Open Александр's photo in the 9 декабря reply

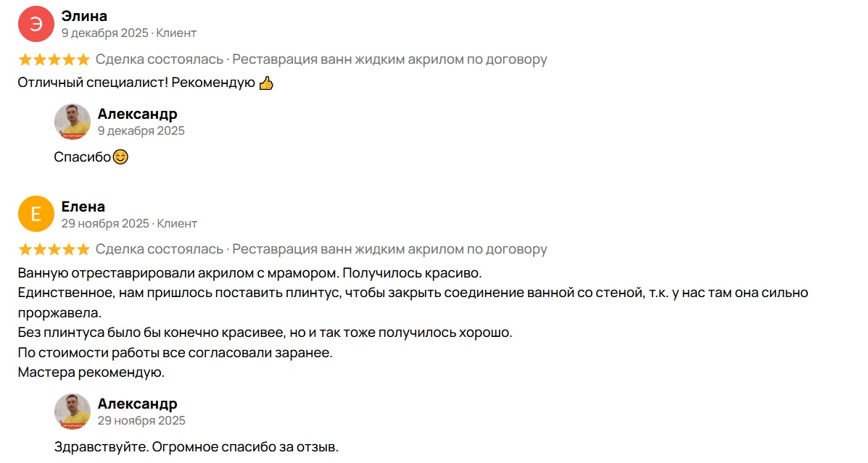(x=73, y=122)
